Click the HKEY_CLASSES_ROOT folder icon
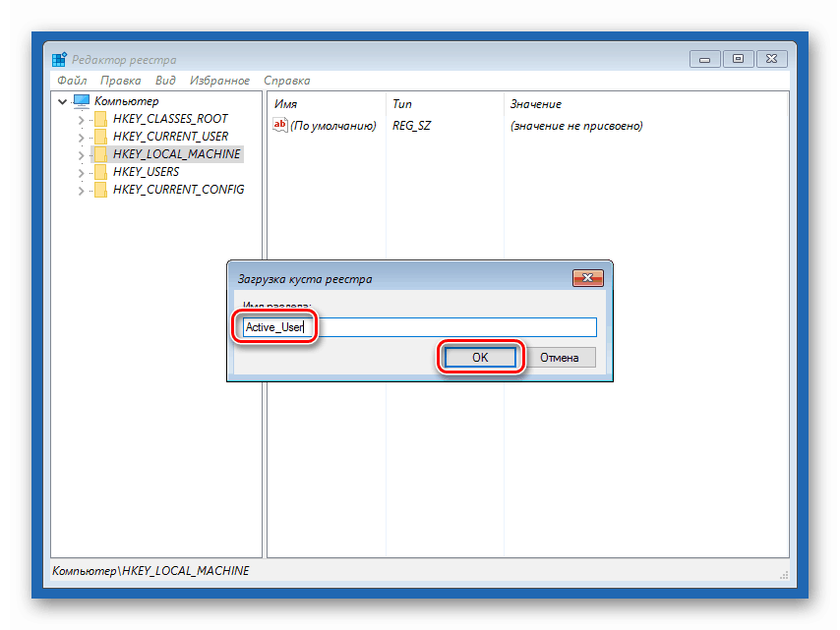The image size is (840, 630). pyautogui.click(x=100, y=119)
